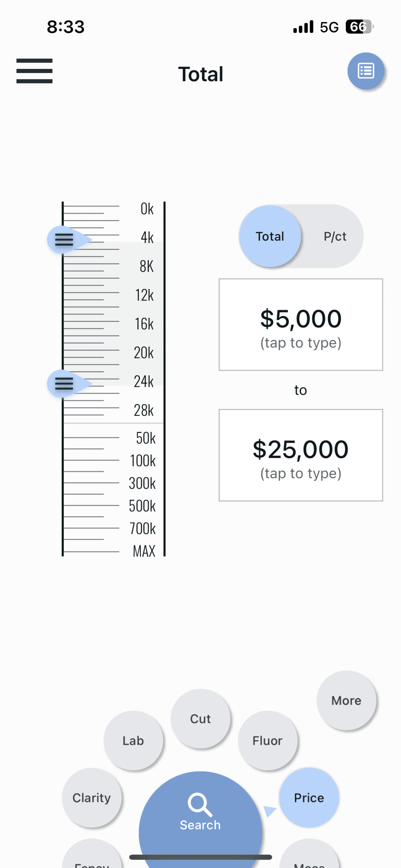The image size is (401, 868).
Task: Tap the 12k mark on price scale
Action: click(144, 295)
